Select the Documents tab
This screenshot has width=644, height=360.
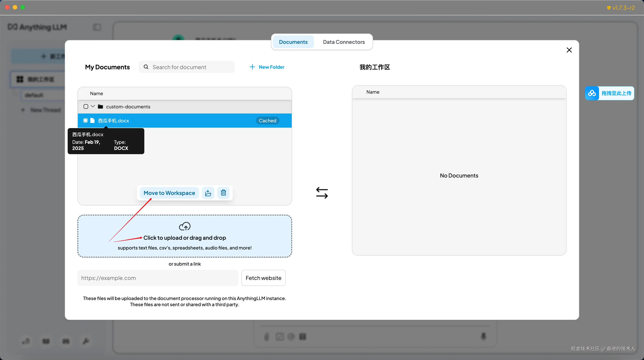[x=293, y=42]
